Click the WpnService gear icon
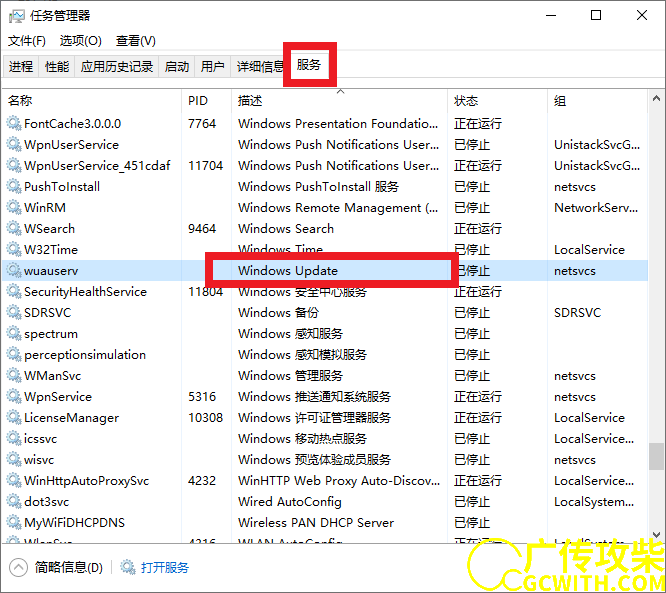666x593 pixels. (14, 396)
